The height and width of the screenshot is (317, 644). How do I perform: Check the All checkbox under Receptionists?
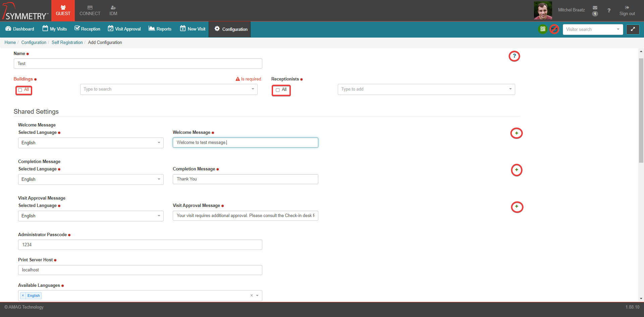tap(278, 90)
